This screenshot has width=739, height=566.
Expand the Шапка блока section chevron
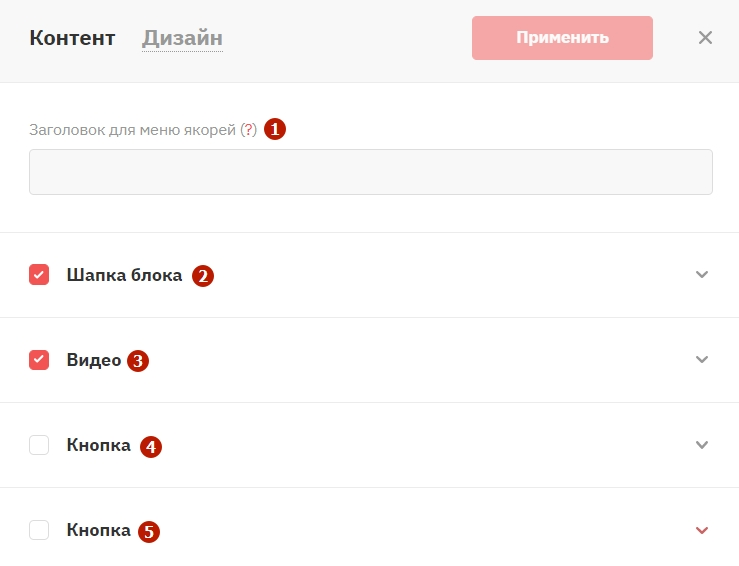pos(702,274)
